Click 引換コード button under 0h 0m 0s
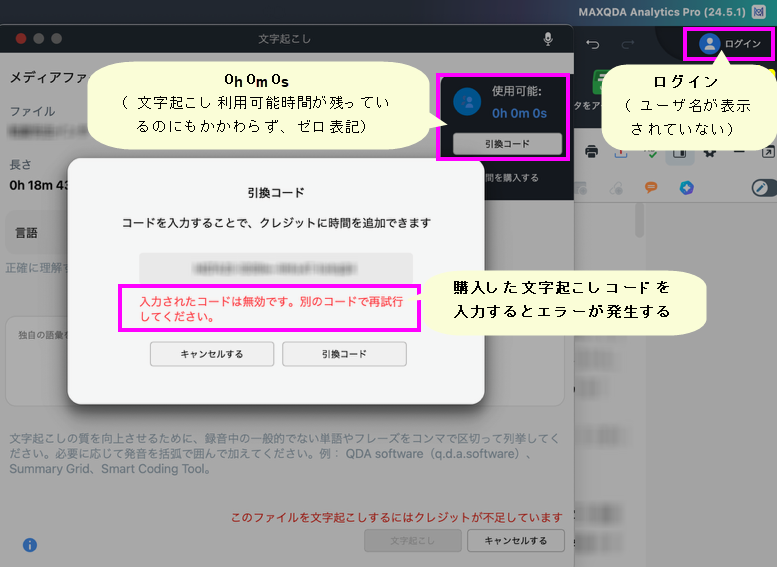The image size is (777, 567). pyautogui.click(x=507, y=144)
